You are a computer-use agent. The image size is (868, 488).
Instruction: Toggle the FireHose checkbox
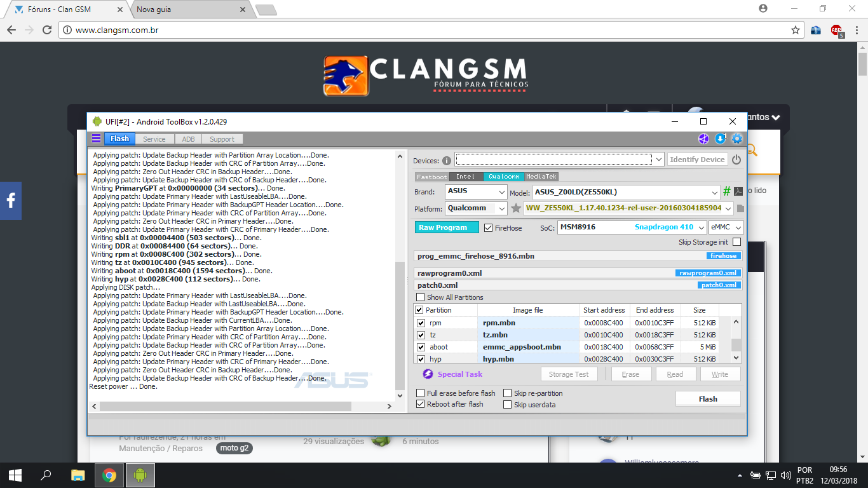tap(488, 227)
